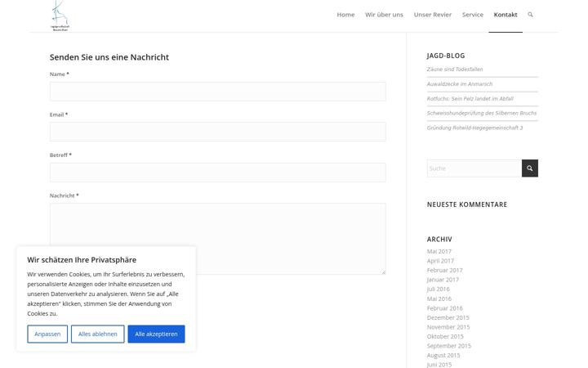Open Schweisshundeprüfung des Silbernen Bruchs post
This screenshot has width=588, height=368.
(x=482, y=113)
